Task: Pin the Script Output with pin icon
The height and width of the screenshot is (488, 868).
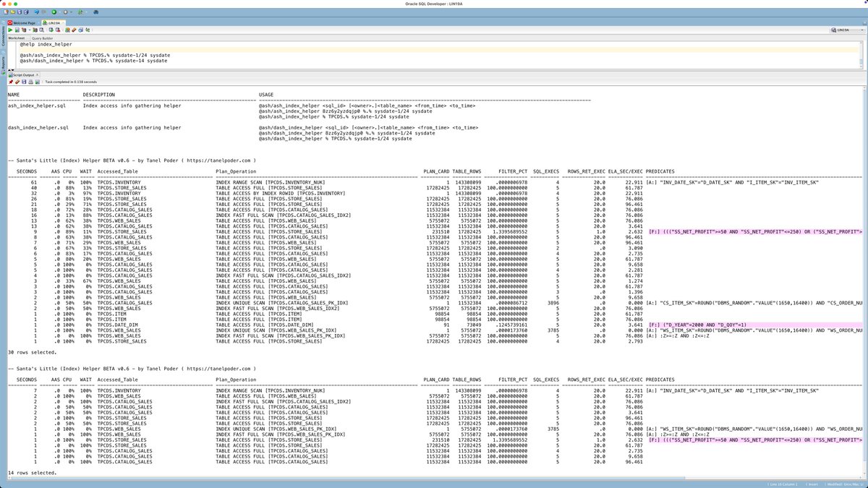Action: pyautogui.click(x=11, y=82)
